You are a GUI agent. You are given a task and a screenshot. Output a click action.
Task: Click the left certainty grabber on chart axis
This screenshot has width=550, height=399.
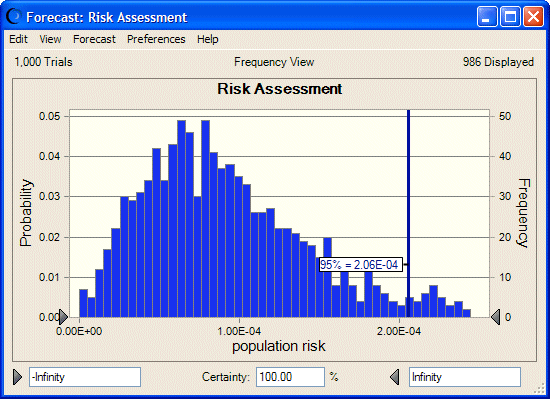[x=63, y=317]
